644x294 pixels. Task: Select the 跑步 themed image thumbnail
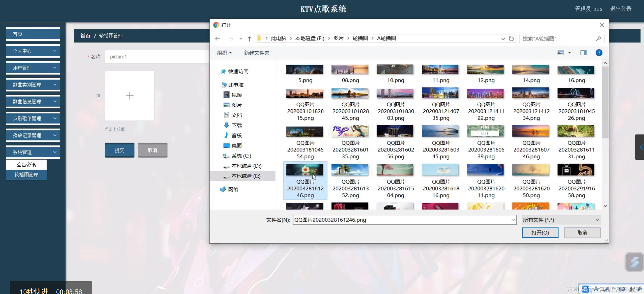(x=350, y=131)
